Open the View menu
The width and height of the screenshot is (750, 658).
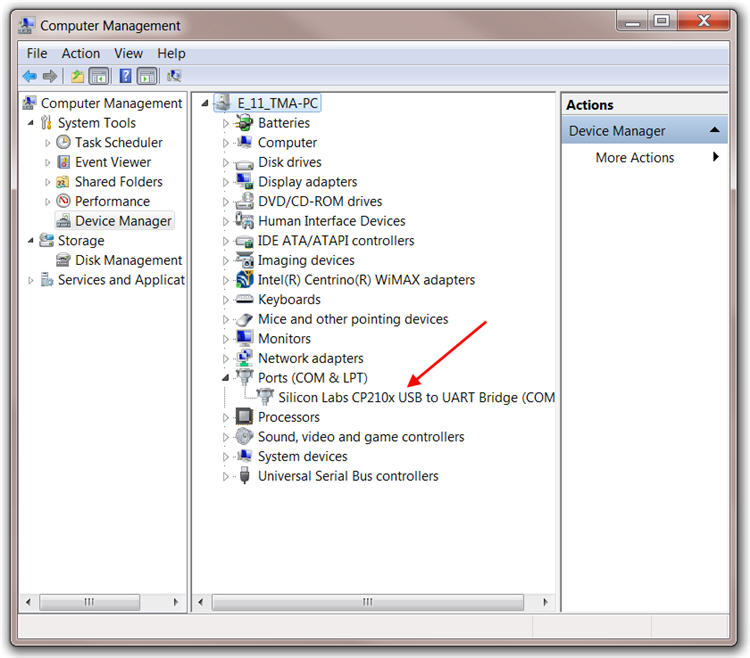[128, 53]
